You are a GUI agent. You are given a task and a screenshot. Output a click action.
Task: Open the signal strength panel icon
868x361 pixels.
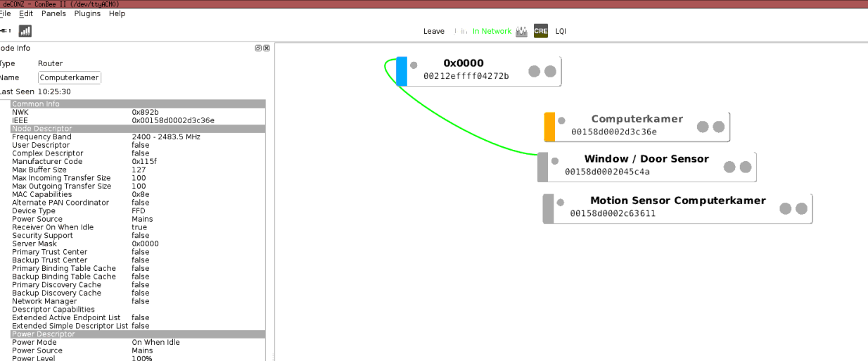pos(25,31)
